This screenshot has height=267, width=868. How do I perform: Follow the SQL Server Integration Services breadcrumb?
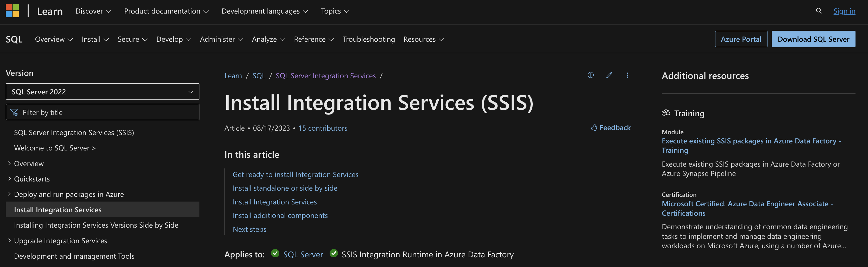[325, 76]
